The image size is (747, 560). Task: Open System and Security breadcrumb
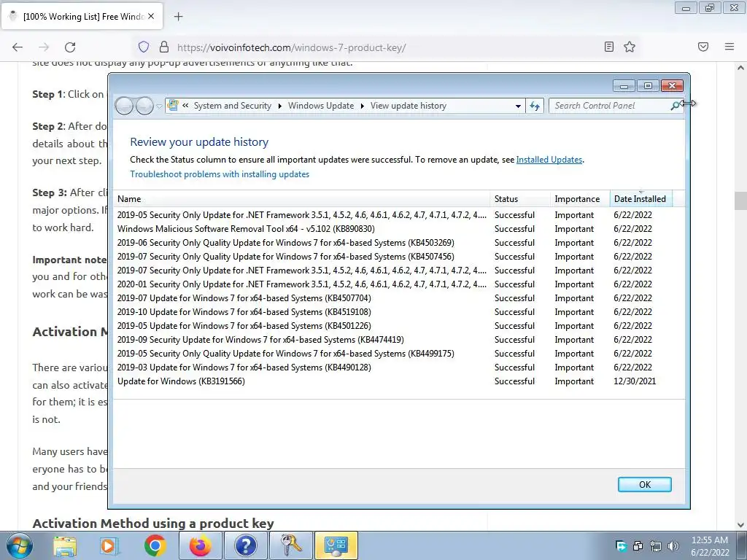pos(233,106)
